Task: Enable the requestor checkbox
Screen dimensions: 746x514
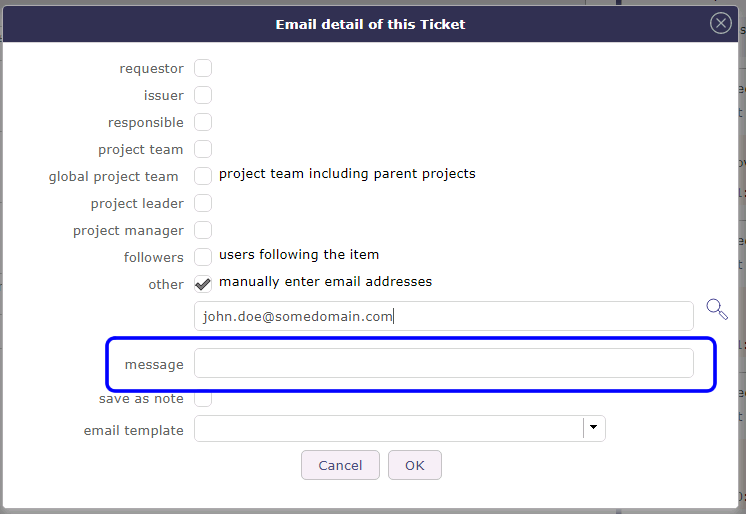Action: coord(203,69)
